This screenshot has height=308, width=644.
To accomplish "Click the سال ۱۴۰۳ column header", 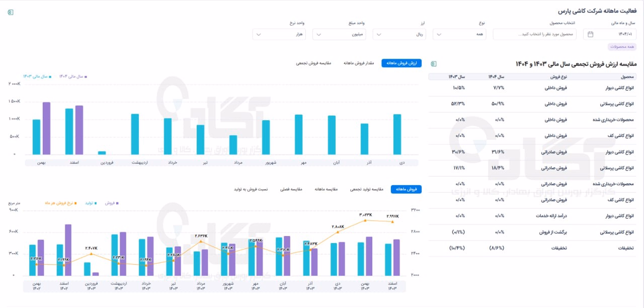I will coord(457,76).
